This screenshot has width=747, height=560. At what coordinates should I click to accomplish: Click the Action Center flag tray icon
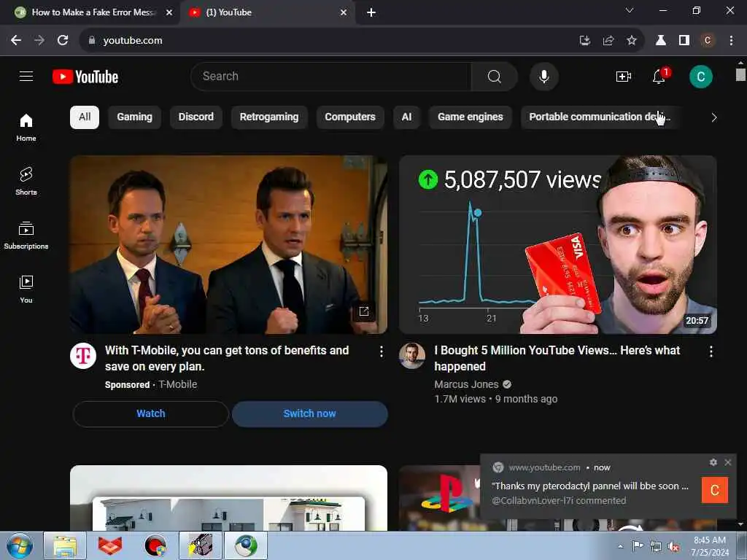[638, 546]
